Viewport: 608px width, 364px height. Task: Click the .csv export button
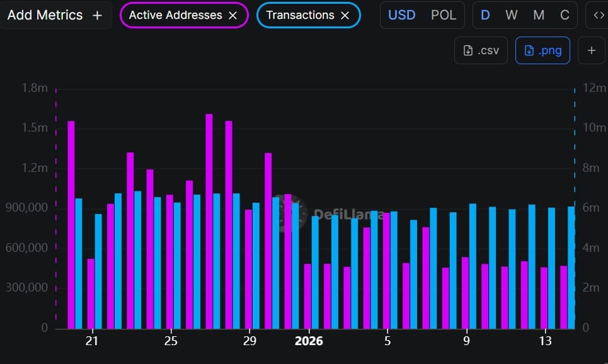coord(481,50)
